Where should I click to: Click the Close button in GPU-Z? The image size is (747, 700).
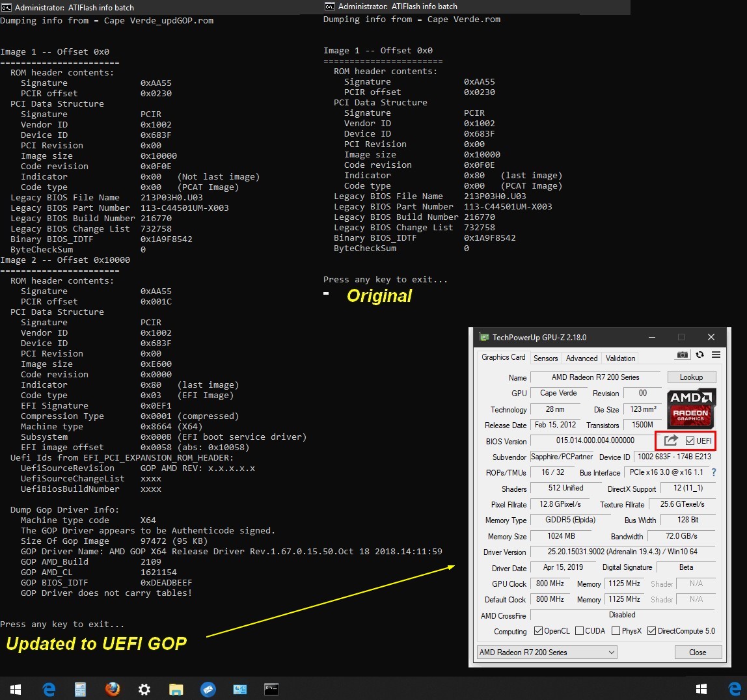coord(698,652)
